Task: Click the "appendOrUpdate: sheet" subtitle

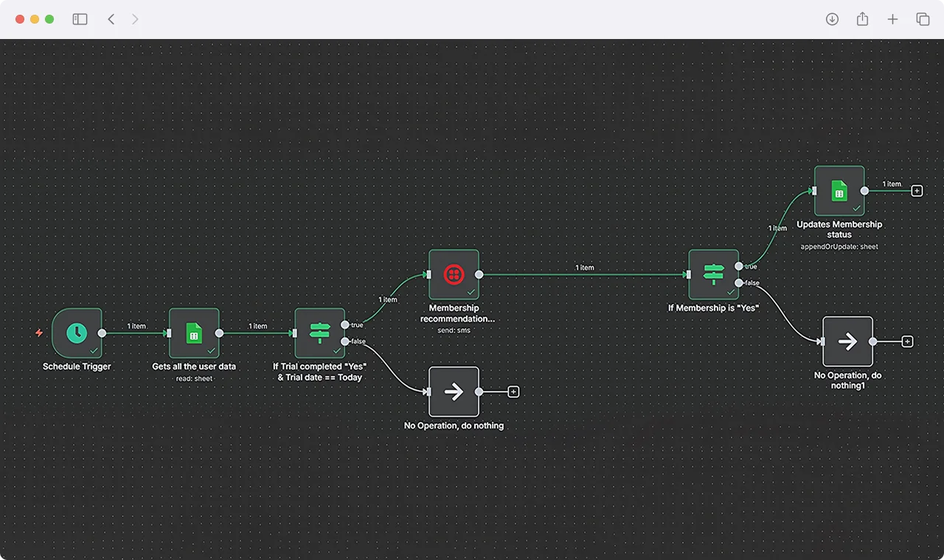Action: click(839, 247)
